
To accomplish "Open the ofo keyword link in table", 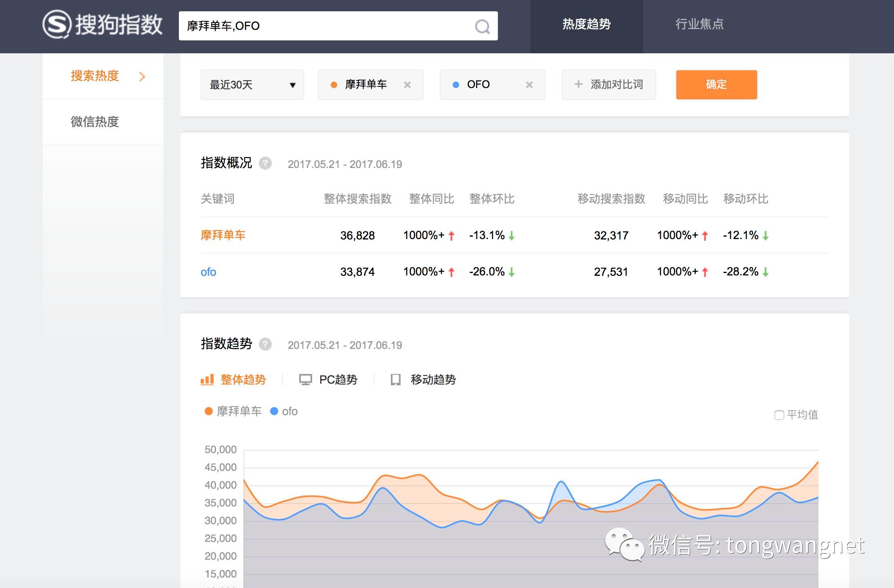I will click(208, 272).
